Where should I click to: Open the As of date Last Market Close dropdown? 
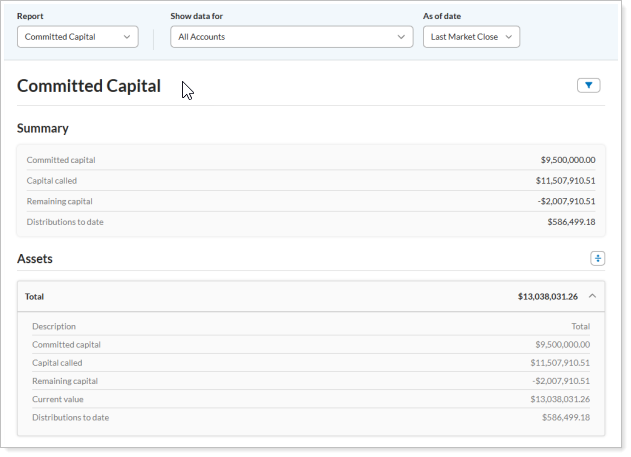click(x=471, y=37)
